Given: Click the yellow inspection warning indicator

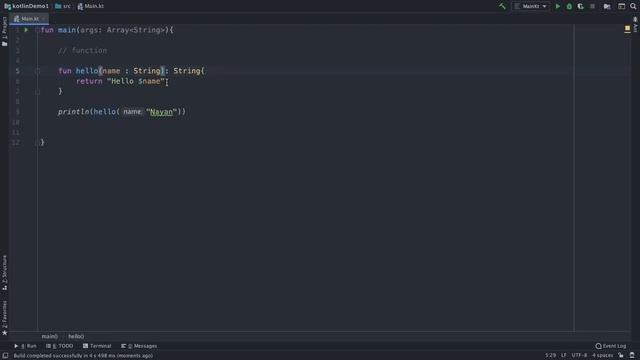Looking at the screenshot, I should click(x=627, y=28).
